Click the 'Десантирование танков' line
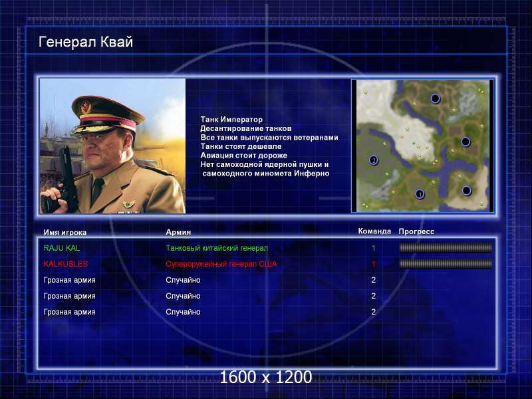The image size is (532, 399). click(246, 128)
